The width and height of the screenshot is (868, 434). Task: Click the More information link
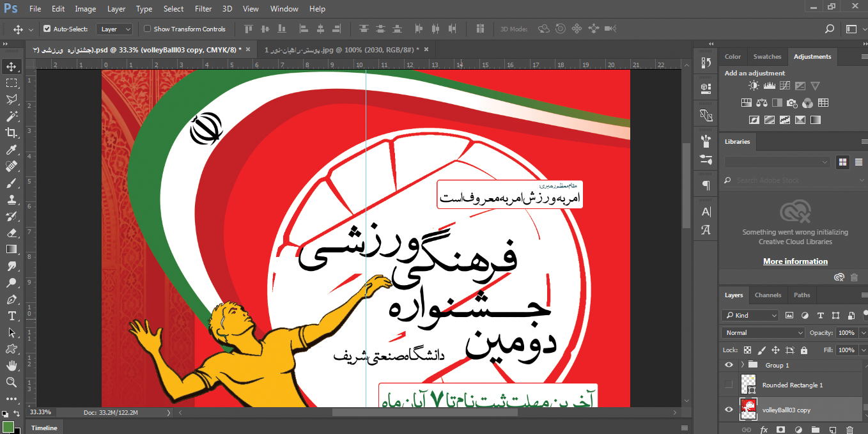[x=795, y=261]
